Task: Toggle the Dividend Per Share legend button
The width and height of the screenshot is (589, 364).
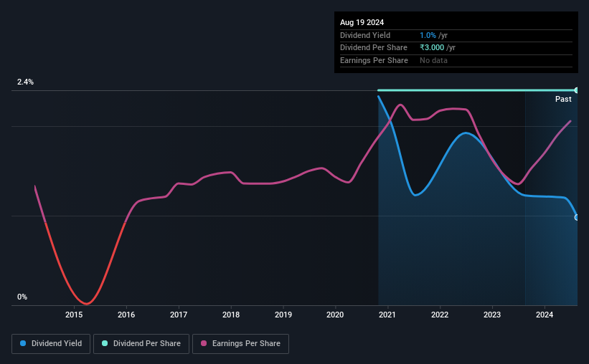Action: pyautogui.click(x=141, y=344)
